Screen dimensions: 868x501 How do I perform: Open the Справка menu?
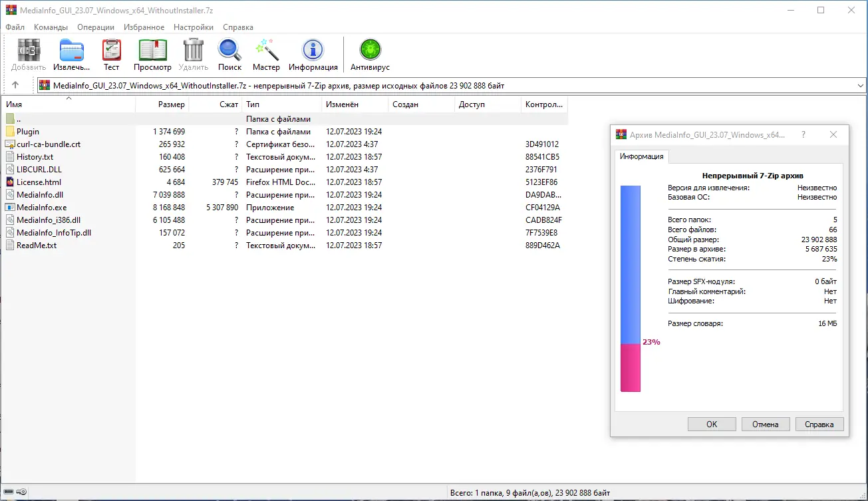pyautogui.click(x=238, y=27)
